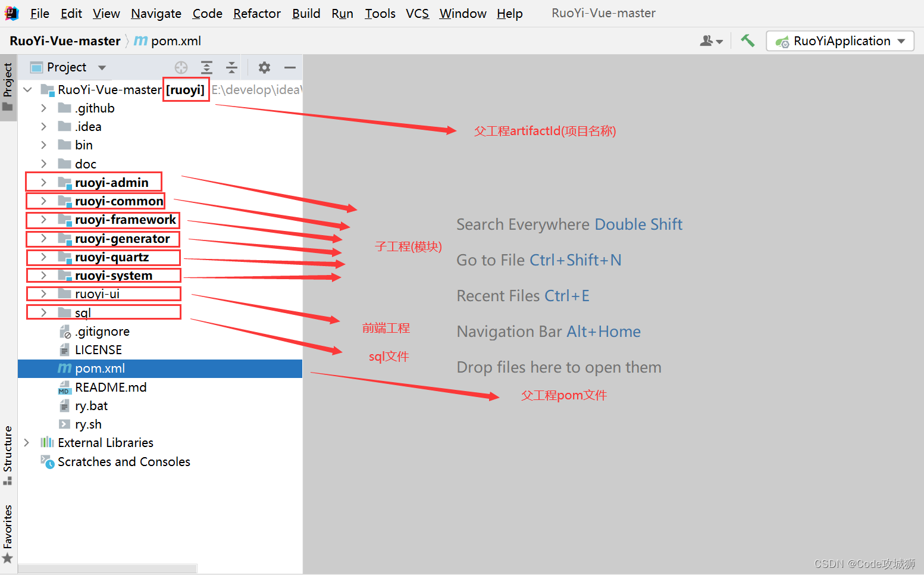Click the Scratches and Consoles icon
Screen dimensions: 924x575
tap(47, 461)
